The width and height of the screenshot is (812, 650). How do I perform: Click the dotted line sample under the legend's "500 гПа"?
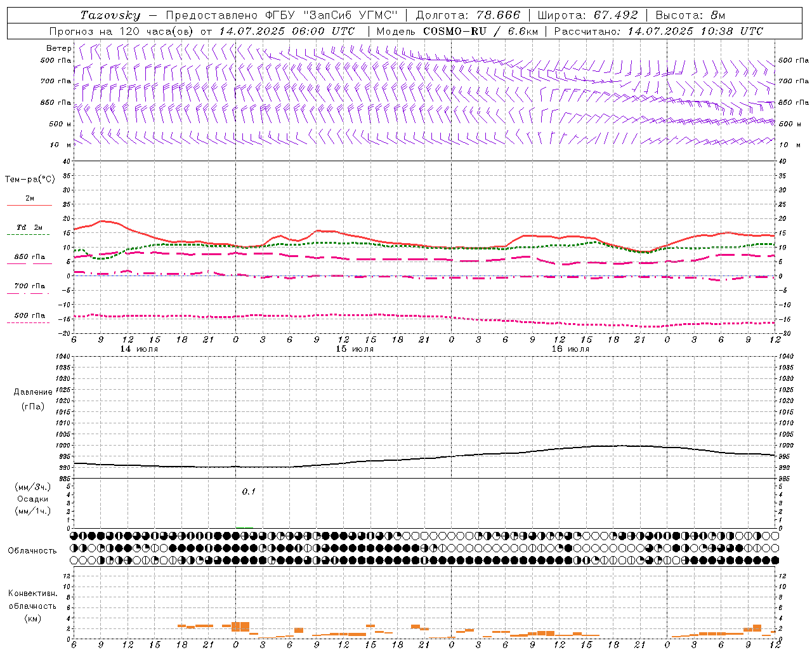(28, 322)
